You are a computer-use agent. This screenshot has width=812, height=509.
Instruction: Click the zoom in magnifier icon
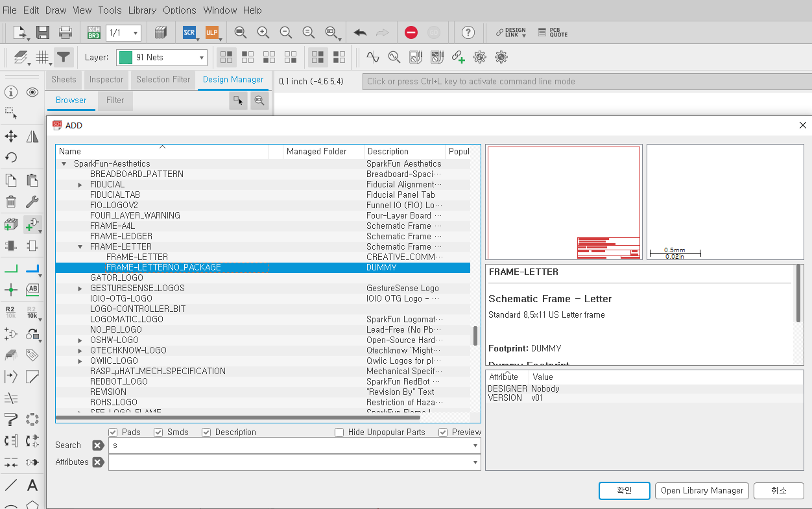pyautogui.click(x=263, y=32)
